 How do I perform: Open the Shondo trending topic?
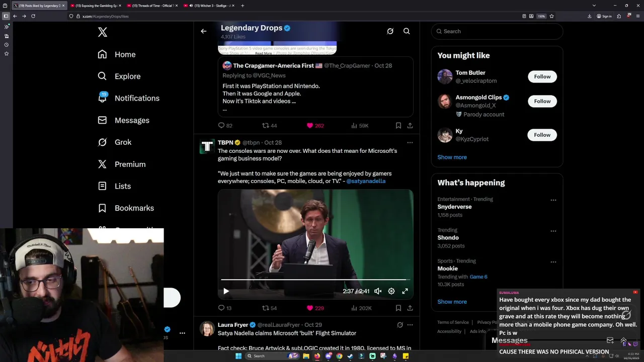(x=448, y=237)
